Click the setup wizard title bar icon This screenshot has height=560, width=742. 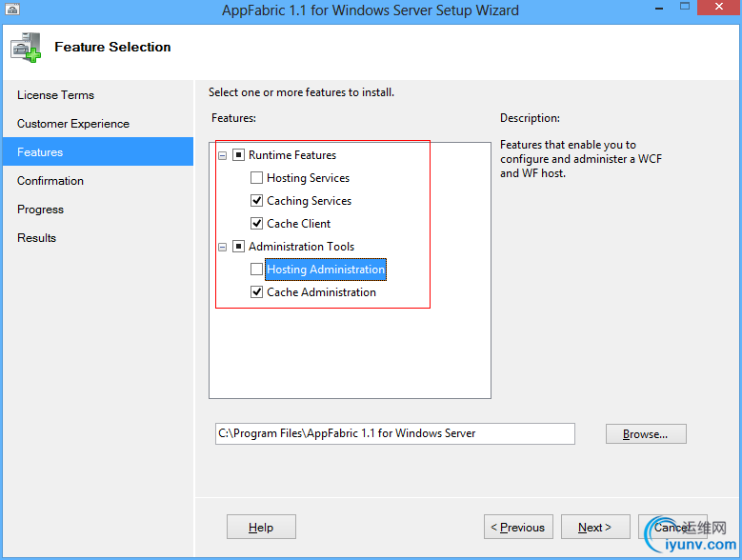click(x=12, y=9)
